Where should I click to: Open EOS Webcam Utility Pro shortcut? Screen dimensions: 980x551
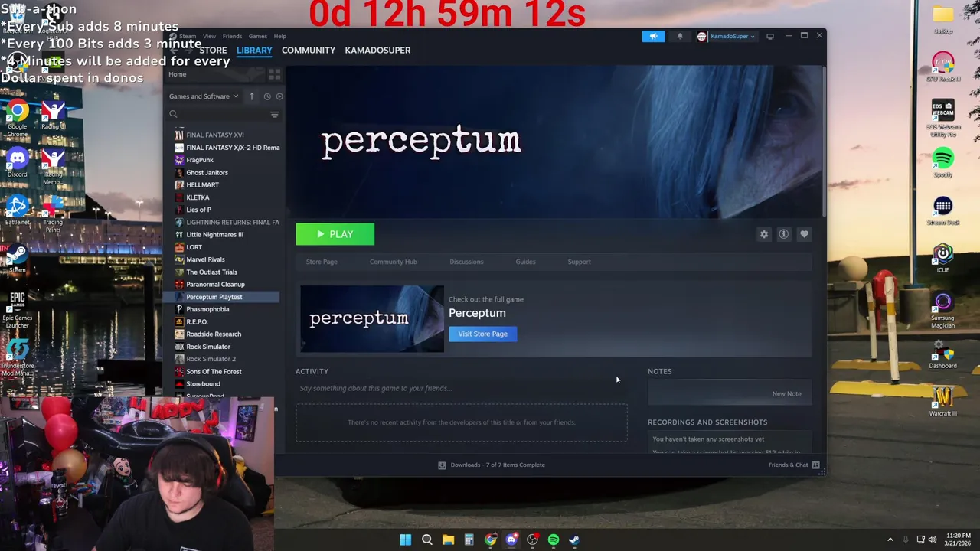coord(942,119)
